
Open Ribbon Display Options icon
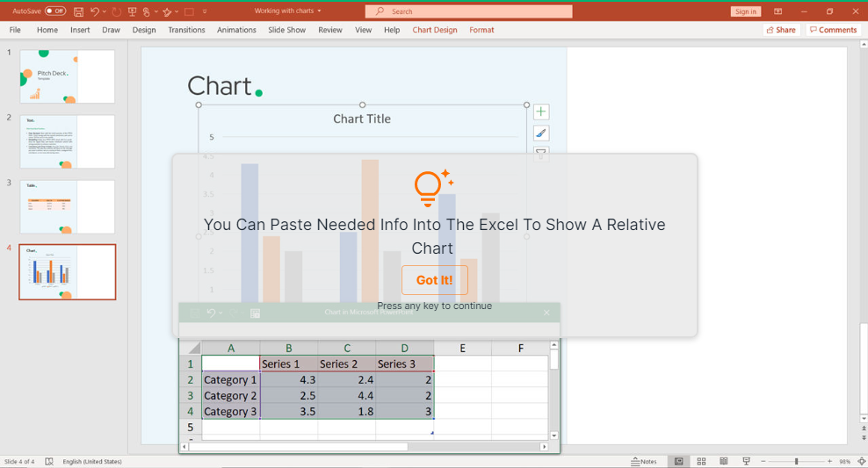[778, 11]
